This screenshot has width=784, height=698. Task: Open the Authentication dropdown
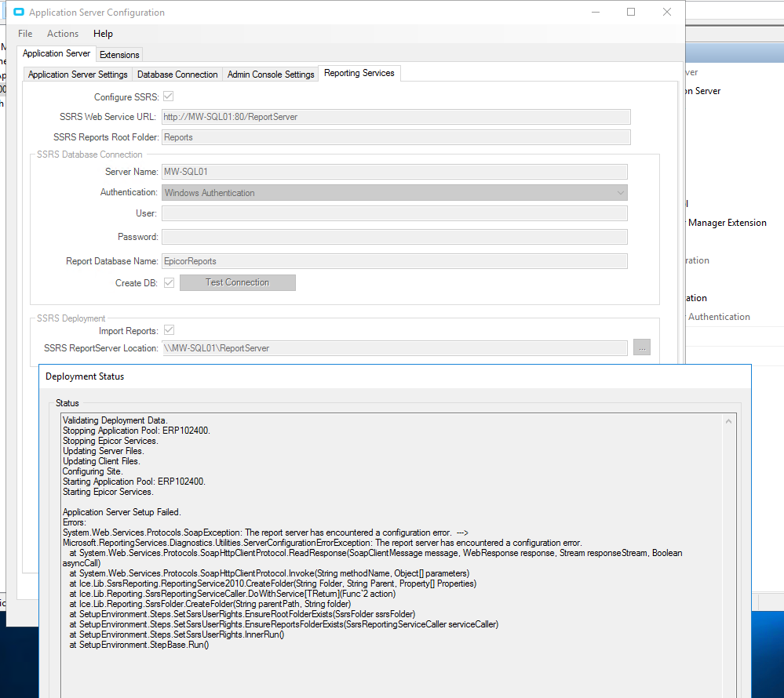(395, 193)
